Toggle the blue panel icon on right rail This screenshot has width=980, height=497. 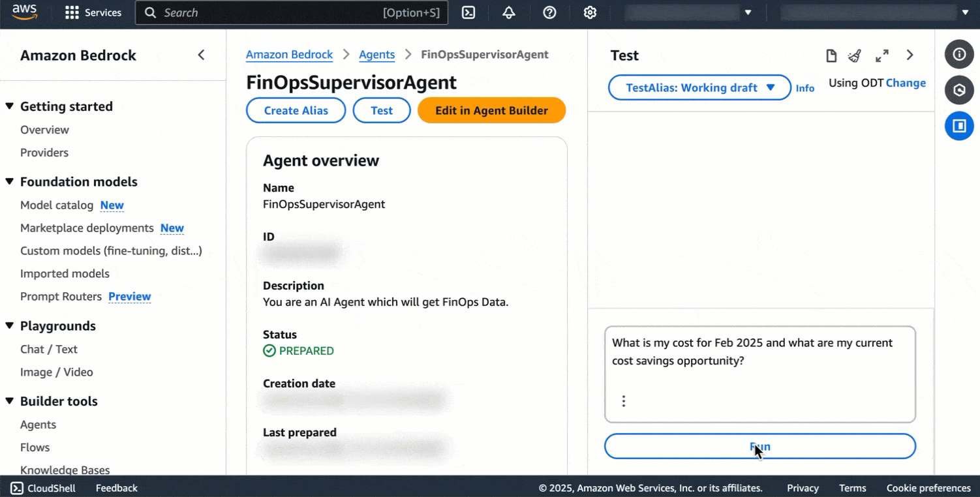pos(959,126)
